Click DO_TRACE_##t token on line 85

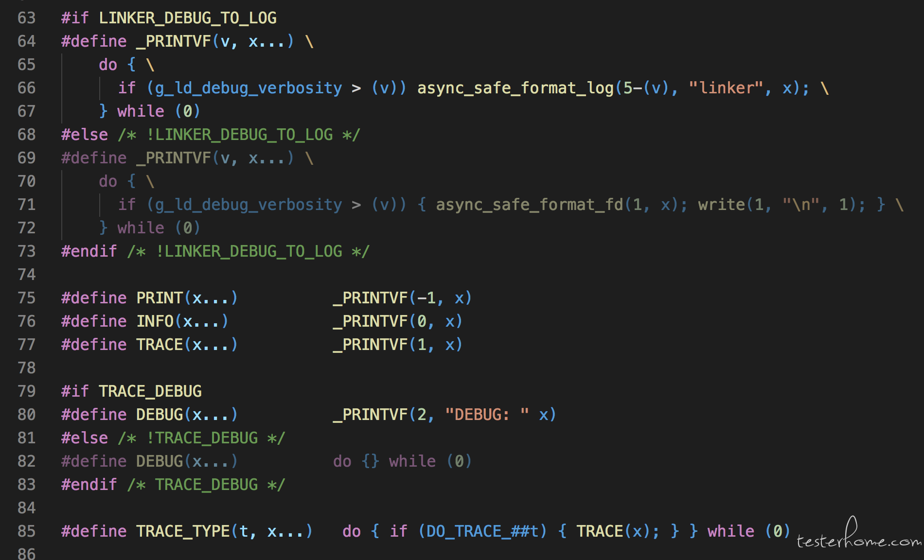(482, 531)
